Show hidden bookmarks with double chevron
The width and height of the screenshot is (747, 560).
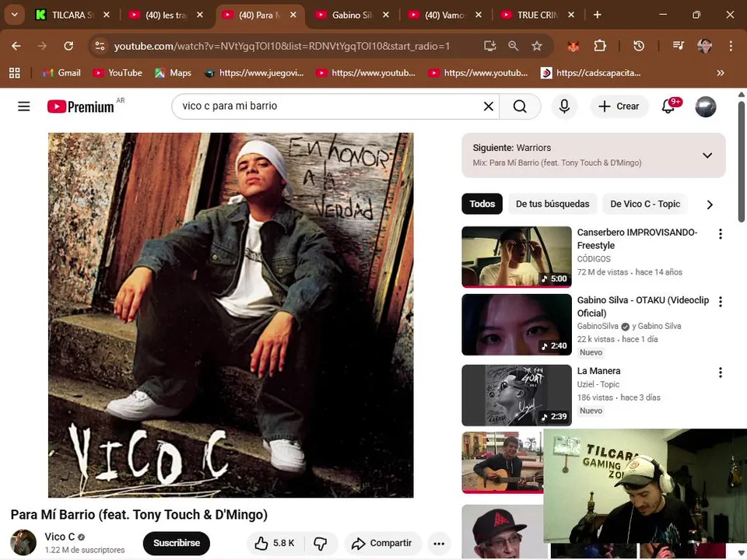coord(721,73)
